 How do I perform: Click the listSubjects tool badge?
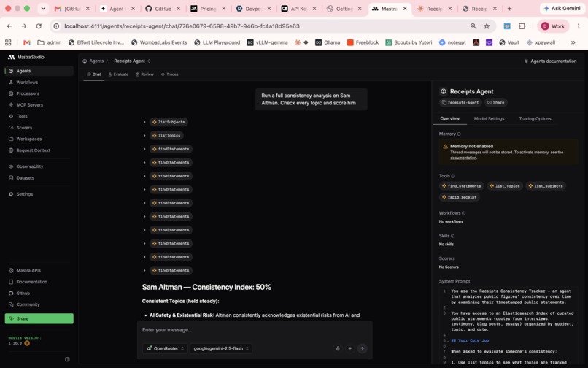[169, 122]
